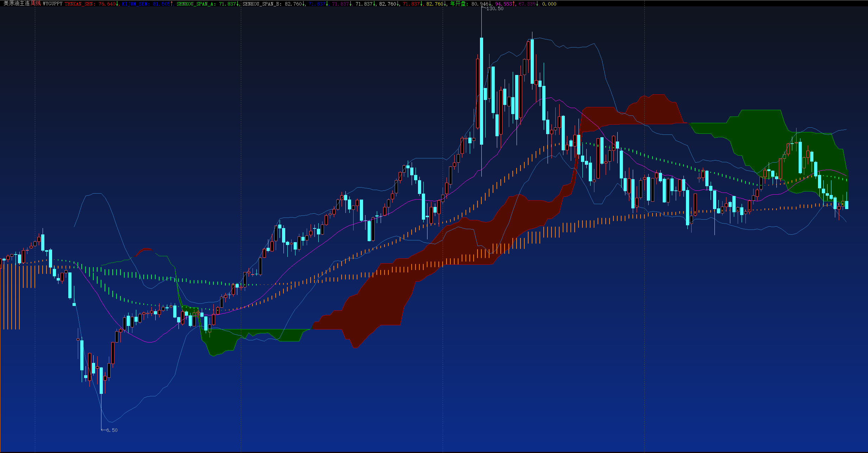Screen dimensions: 868x453
Task: Click the SENKOU_SPAN_B value label
Action: (x=273, y=4)
